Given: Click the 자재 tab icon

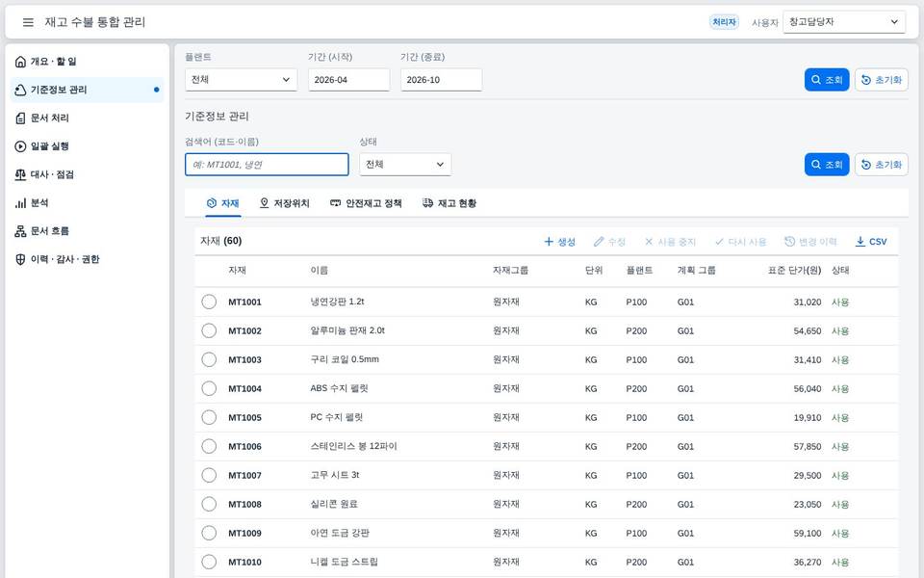Looking at the screenshot, I should coord(212,203).
